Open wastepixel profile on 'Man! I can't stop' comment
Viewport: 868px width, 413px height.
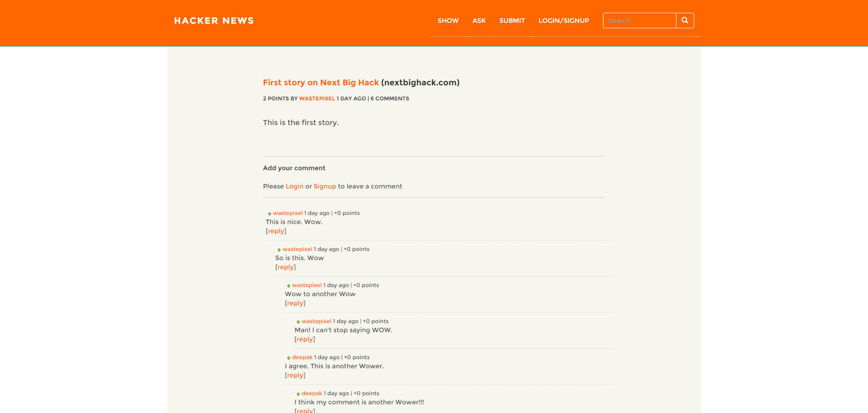tap(317, 321)
